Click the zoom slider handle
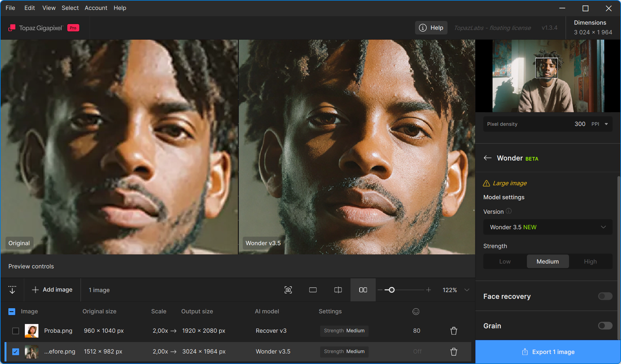 click(x=392, y=290)
